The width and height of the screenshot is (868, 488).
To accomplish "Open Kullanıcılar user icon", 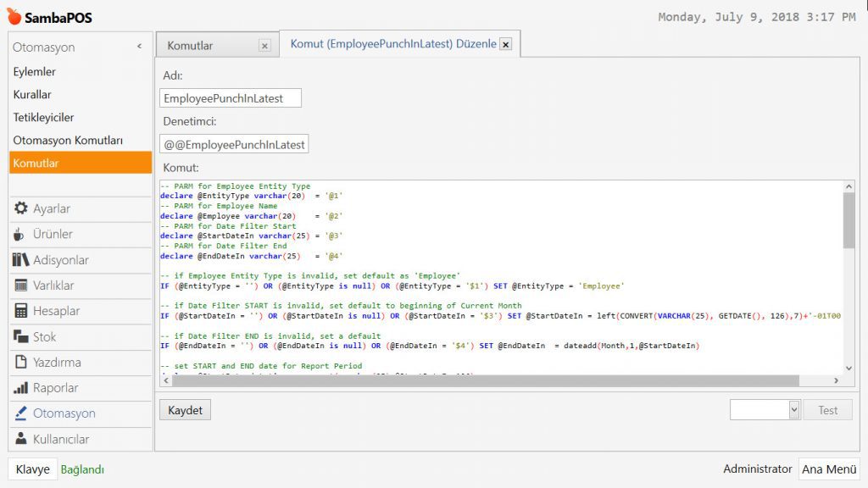I will (20, 439).
